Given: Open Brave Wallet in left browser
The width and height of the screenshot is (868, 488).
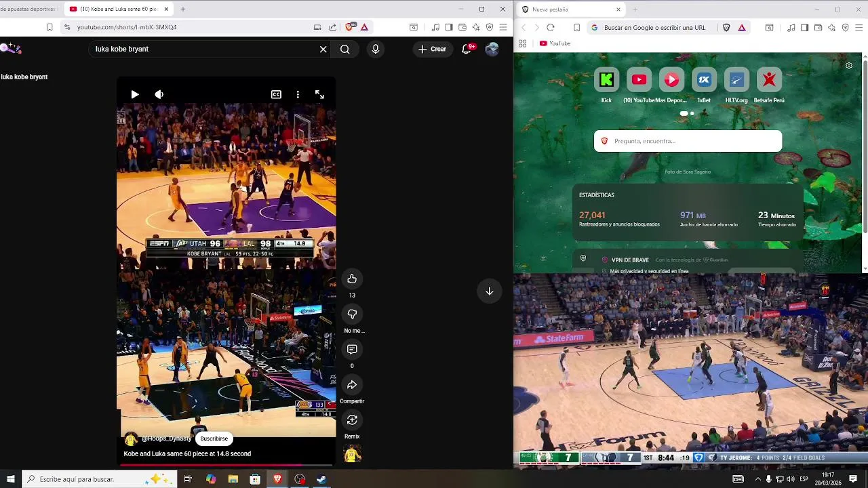Looking at the screenshot, I should pyautogui.click(x=462, y=27).
